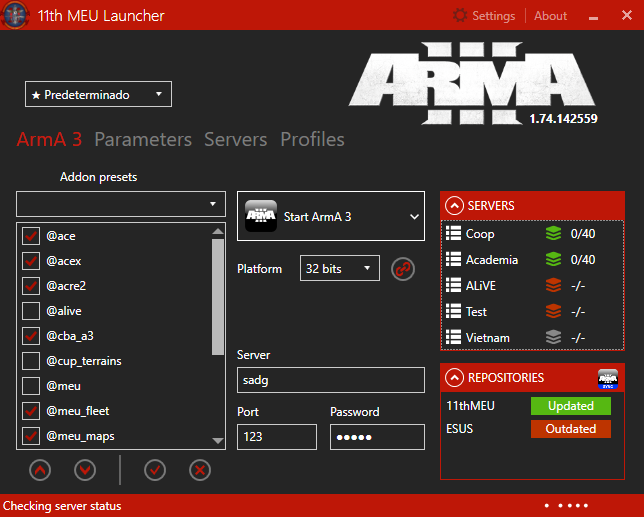Open the Predeterminado profile dropdown
Viewport: 644px width, 517px height.
[99, 94]
